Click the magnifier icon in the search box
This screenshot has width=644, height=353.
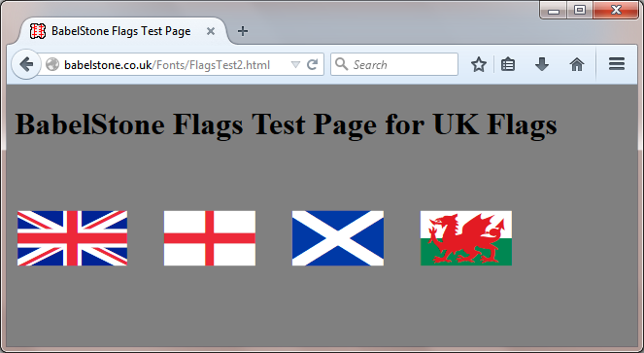(341, 64)
